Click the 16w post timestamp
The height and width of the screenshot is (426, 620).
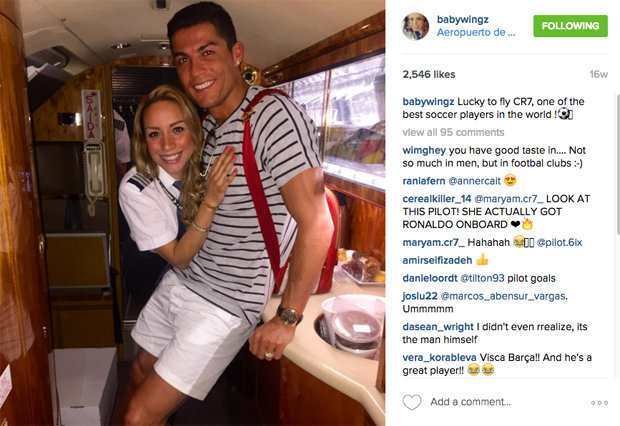click(599, 74)
